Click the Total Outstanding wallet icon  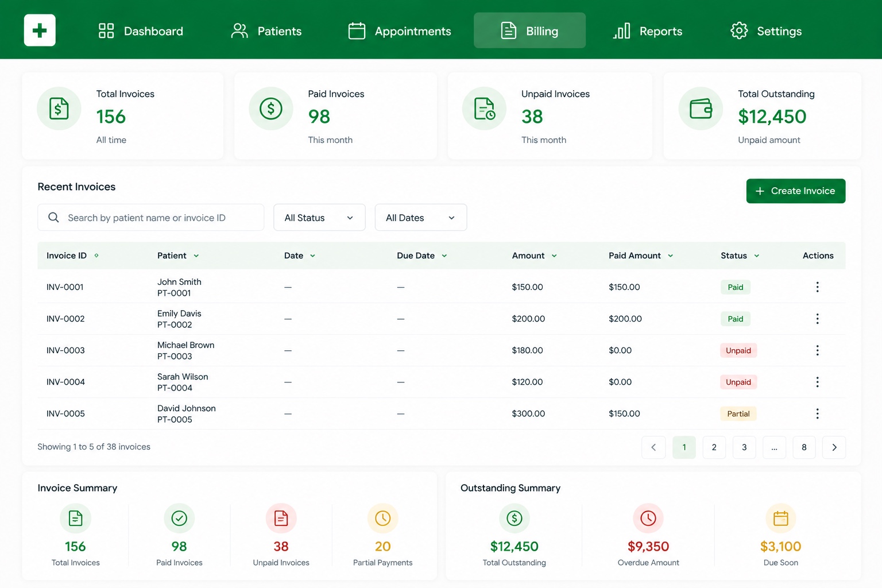tap(701, 109)
